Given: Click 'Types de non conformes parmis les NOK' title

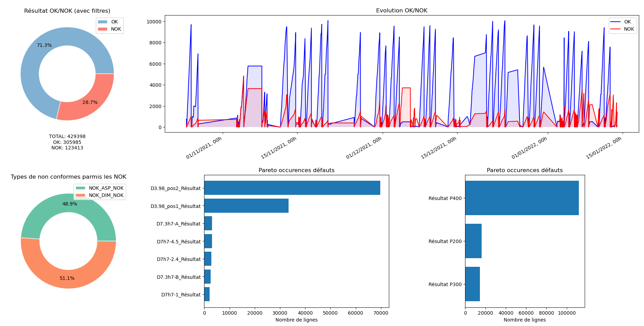Looking at the screenshot, I should tap(68, 177).
